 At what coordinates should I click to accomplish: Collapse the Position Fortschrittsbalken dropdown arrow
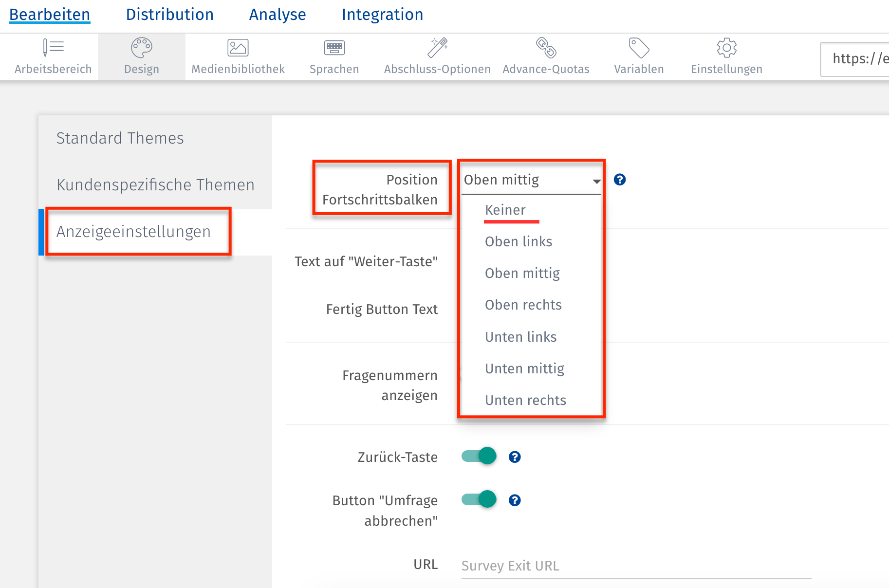tap(596, 181)
